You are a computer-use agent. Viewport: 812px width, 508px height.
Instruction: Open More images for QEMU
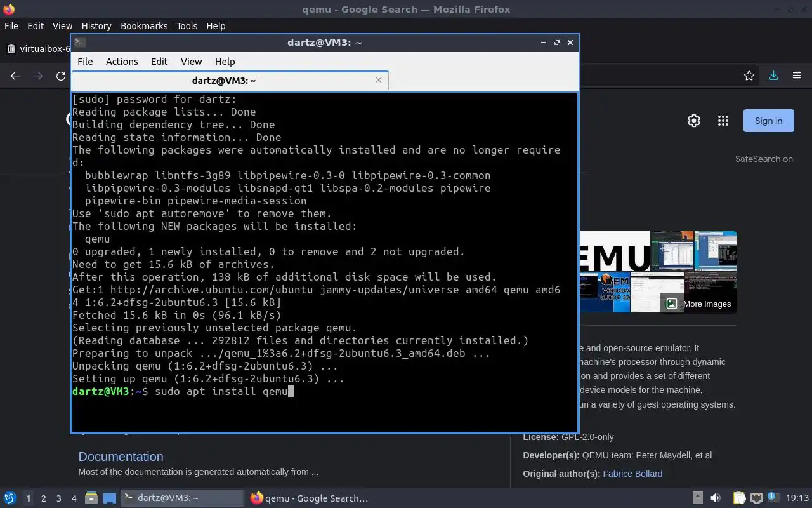click(x=698, y=304)
